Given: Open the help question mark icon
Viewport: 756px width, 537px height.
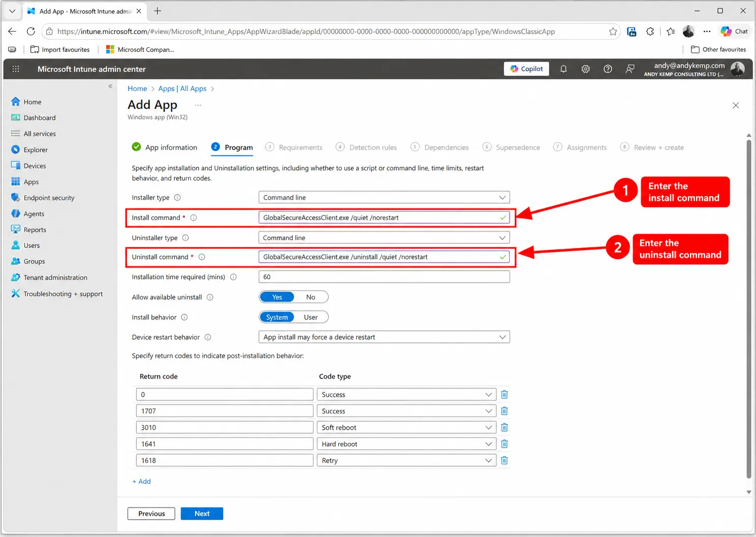Looking at the screenshot, I should pyautogui.click(x=608, y=69).
